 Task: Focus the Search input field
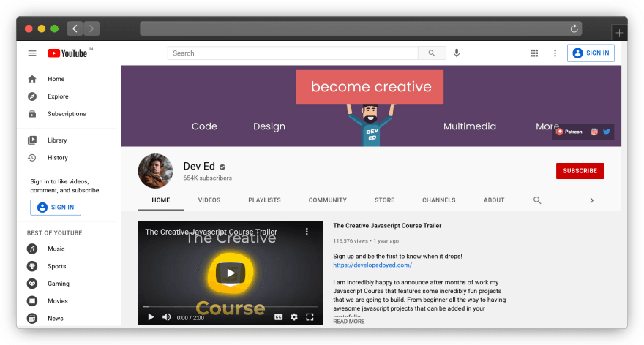tap(293, 53)
